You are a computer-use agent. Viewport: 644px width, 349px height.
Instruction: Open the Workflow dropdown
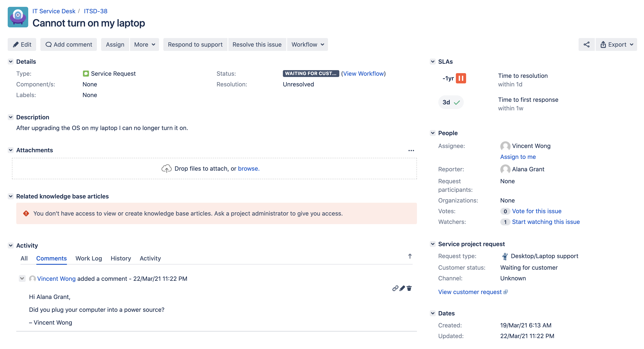307,44
